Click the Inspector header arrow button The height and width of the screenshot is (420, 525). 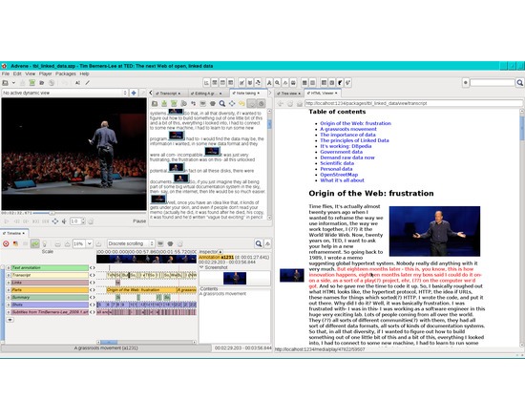point(220,252)
